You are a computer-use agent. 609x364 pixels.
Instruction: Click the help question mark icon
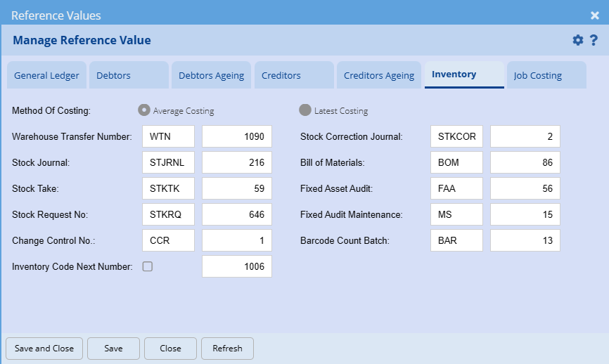pyautogui.click(x=594, y=40)
